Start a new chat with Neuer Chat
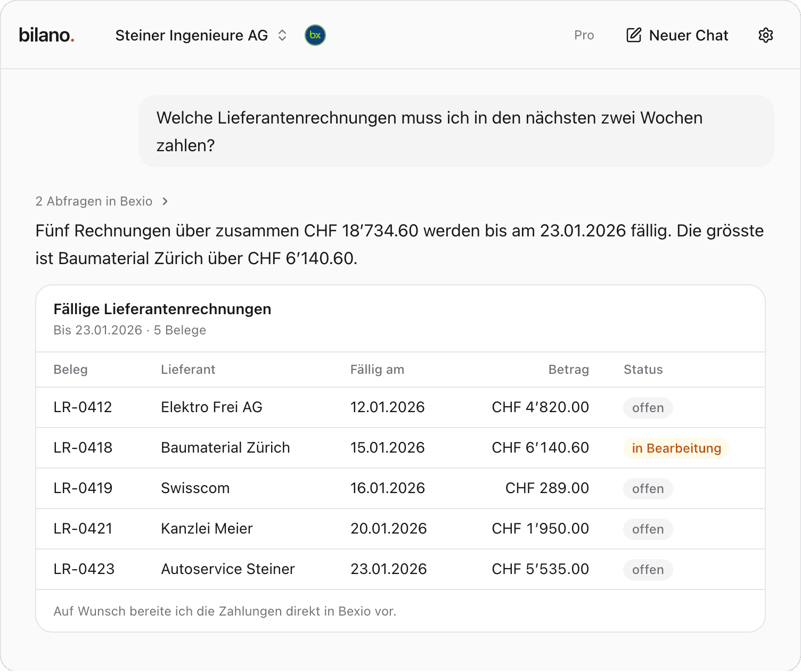The height and width of the screenshot is (672, 801). (x=677, y=35)
